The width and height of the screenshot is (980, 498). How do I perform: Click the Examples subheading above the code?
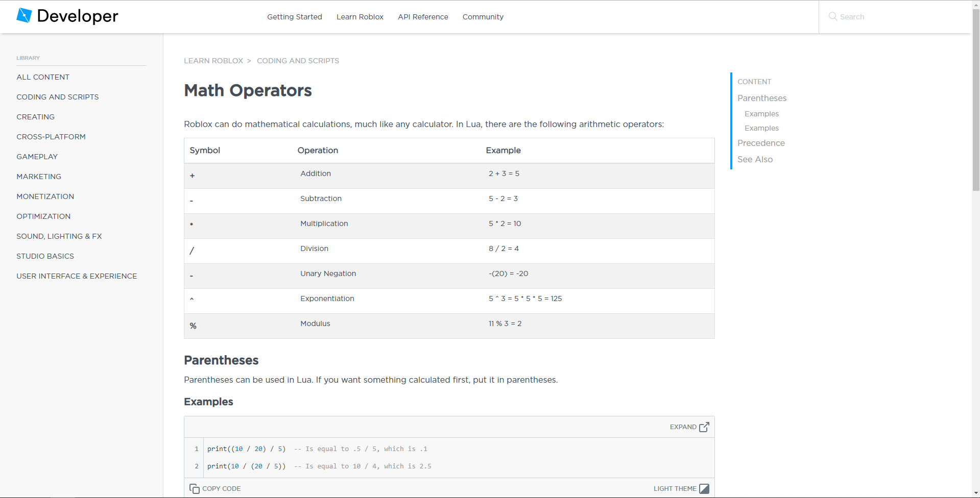pos(208,402)
